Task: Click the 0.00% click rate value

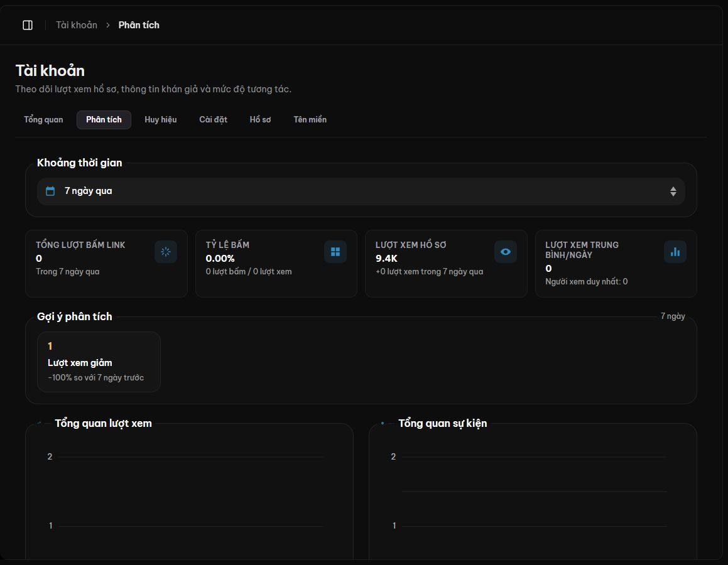Action: 220,259
